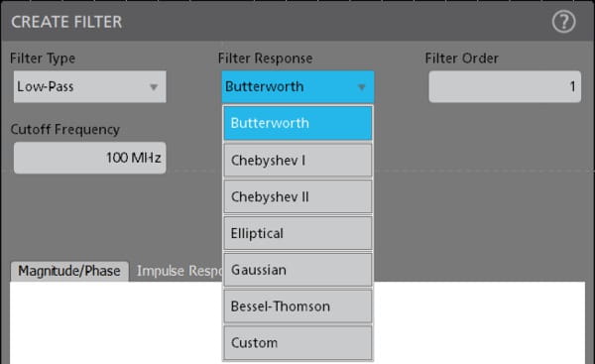Select the Elliptical response option
The image size is (595, 364).
(297, 233)
